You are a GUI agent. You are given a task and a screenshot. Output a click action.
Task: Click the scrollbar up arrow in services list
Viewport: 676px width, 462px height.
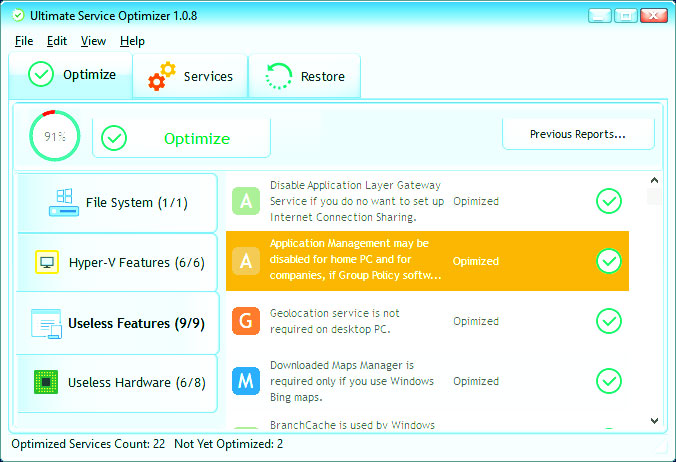point(654,181)
